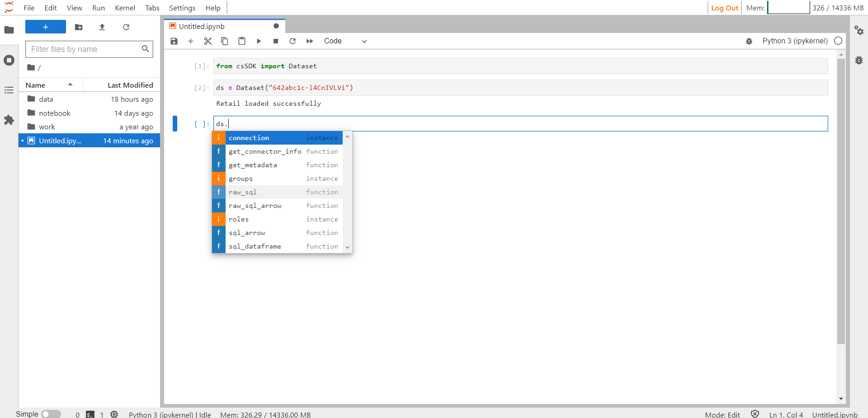868x418 pixels.
Task: Insert a cell below with the plus icon
Action: click(191, 41)
